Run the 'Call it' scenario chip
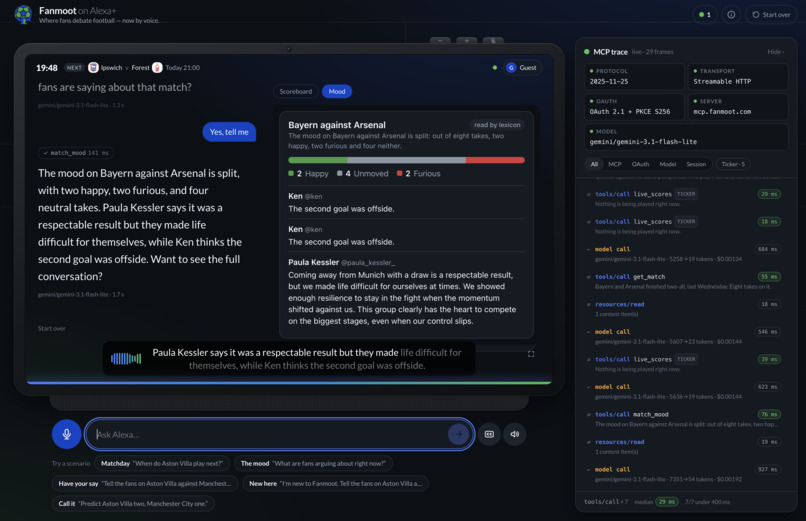 (x=133, y=504)
